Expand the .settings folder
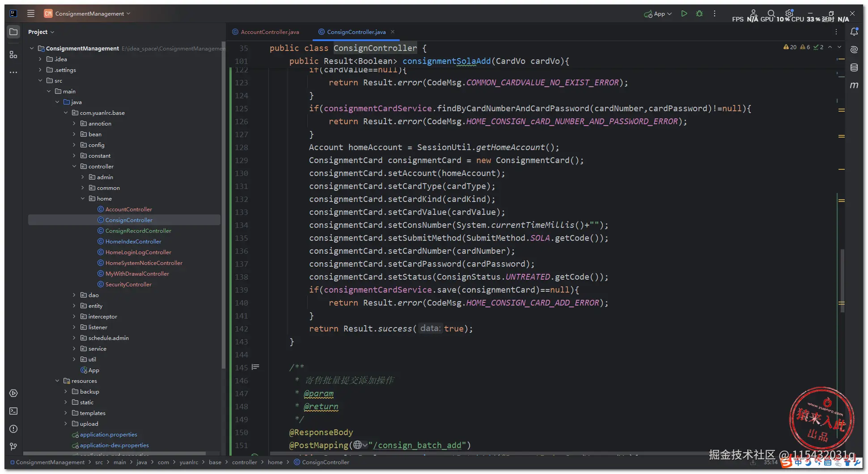Screen dimensions: 868x474 (x=40, y=70)
